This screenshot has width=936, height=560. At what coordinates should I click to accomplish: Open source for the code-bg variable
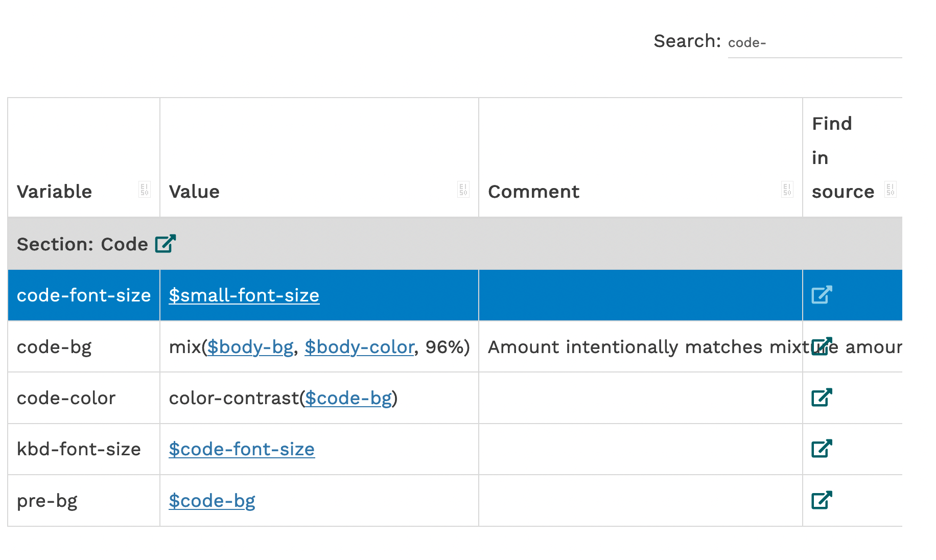point(821,346)
